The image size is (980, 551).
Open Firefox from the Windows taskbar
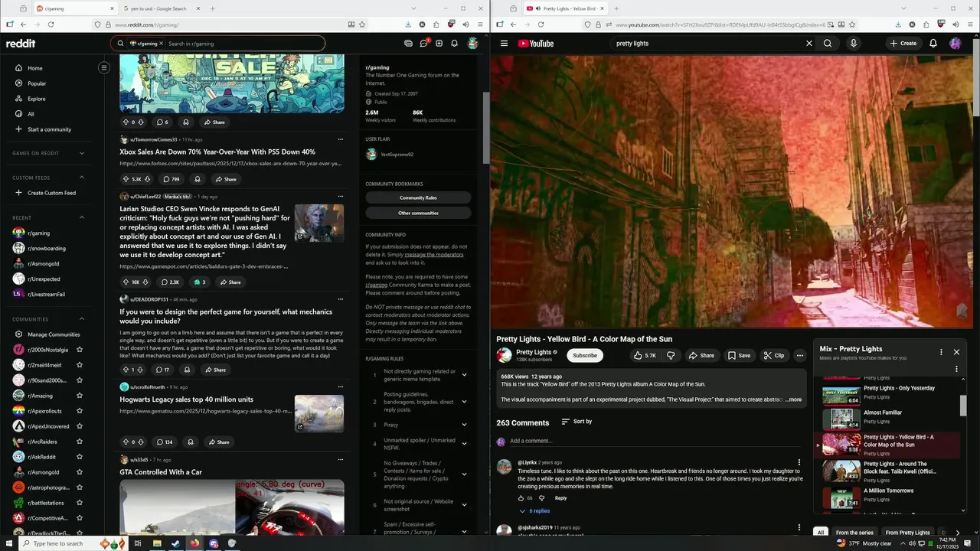[194, 543]
